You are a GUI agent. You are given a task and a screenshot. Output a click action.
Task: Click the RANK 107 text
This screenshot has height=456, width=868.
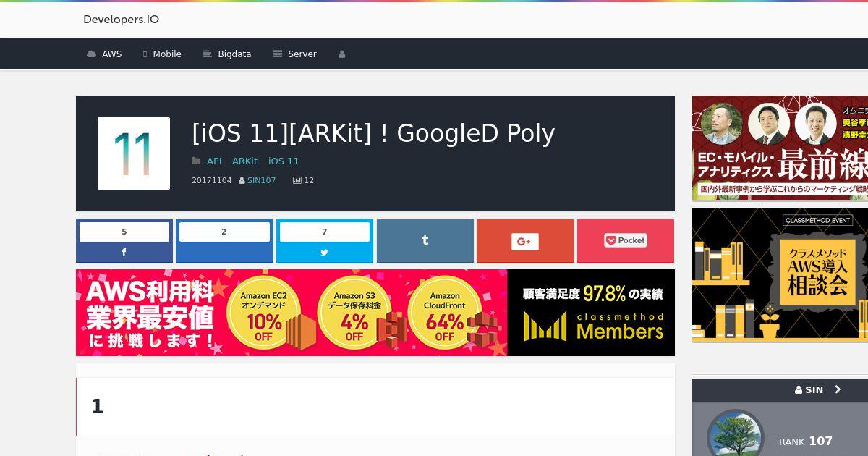(806, 441)
